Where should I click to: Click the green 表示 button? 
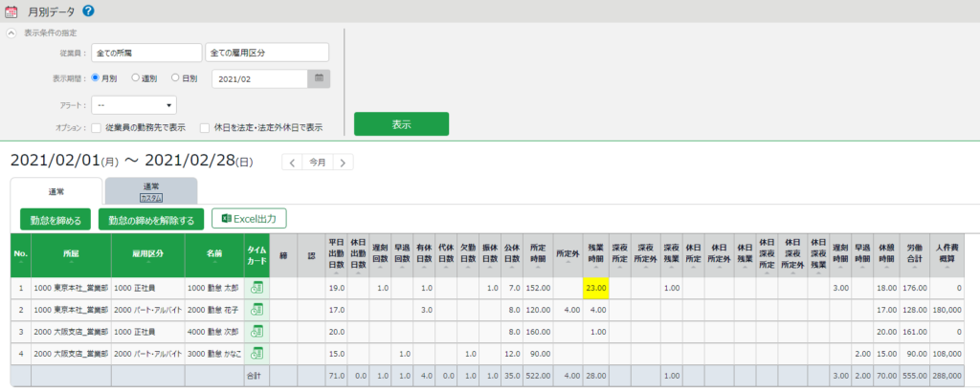click(x=401, y=124)
